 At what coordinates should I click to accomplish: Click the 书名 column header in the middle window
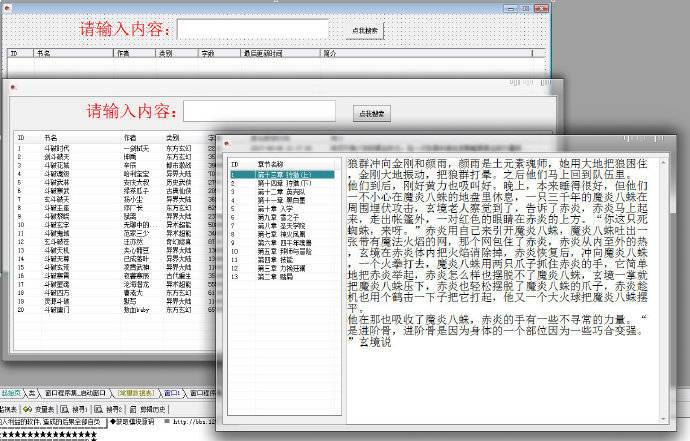(x=52, y=137)
